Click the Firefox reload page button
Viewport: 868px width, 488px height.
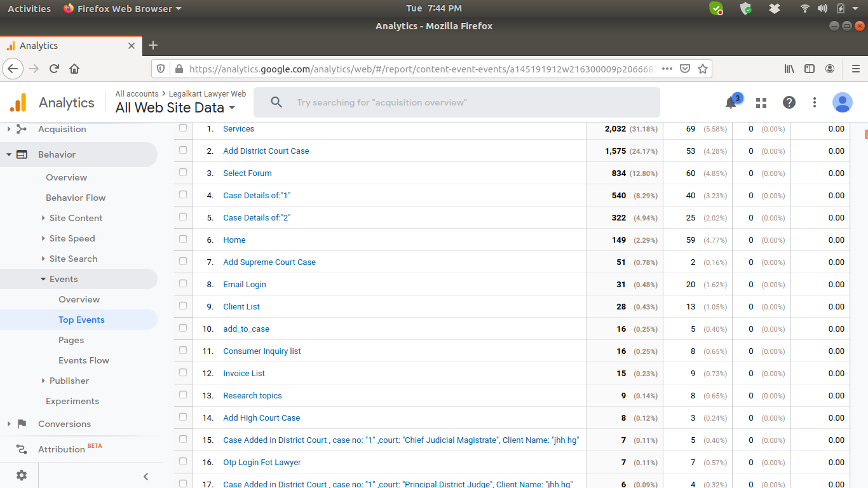[x=55, y=69]
